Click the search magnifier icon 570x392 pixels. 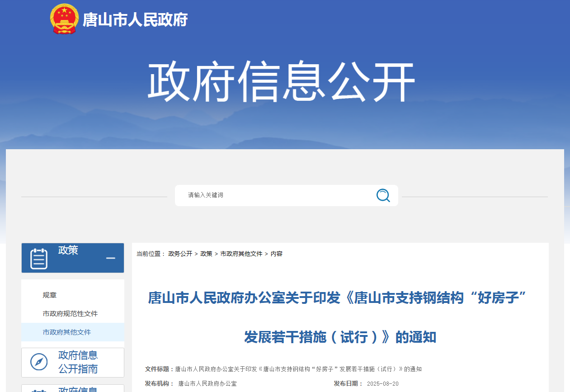383,195
